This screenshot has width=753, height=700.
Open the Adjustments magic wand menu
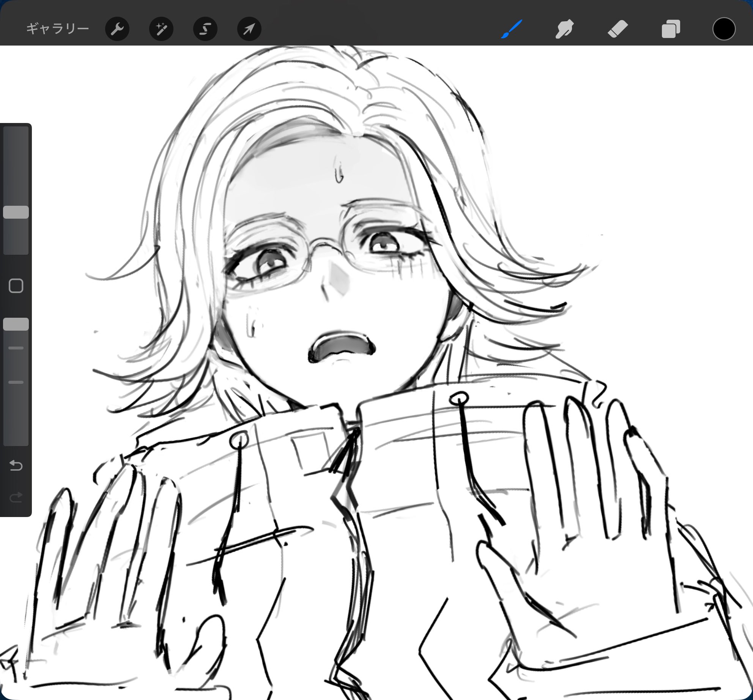tap(161, 29)
